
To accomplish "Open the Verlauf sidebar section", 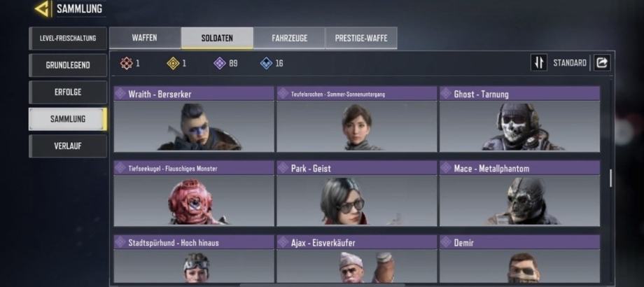I will click(68, 146).
